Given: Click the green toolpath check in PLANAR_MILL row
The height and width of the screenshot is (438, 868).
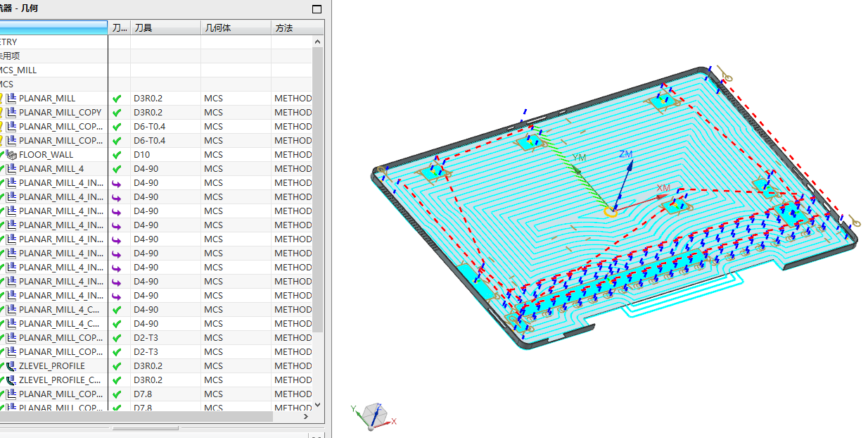Looking at the screenshot, I should coord(117,99).
